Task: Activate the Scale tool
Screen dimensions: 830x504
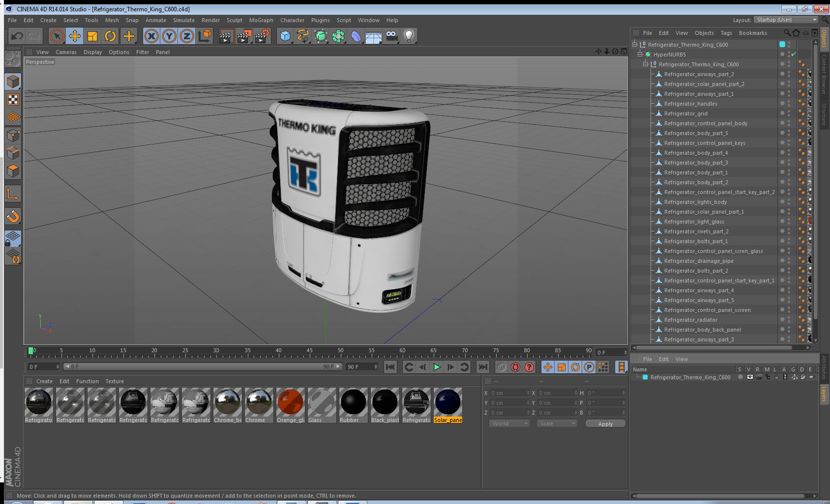Action: tap(92, 36)
